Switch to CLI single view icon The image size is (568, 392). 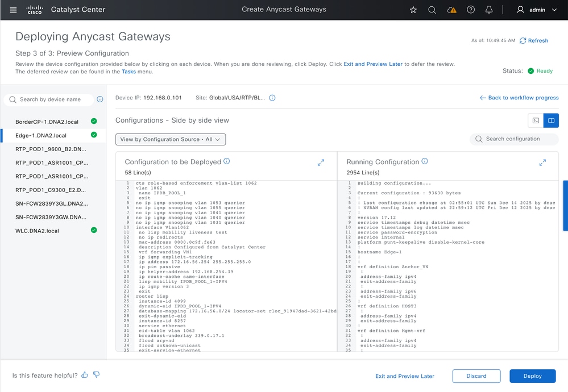(536, 120)
